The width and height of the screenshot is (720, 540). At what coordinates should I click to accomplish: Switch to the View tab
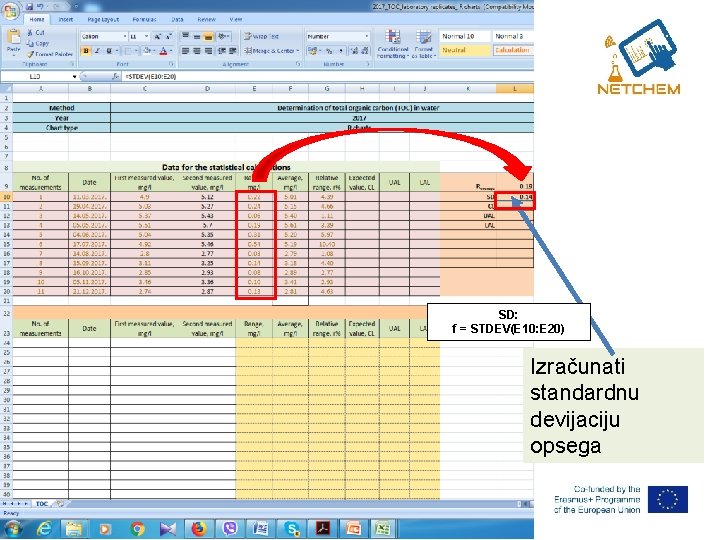[x=236, y=19]
